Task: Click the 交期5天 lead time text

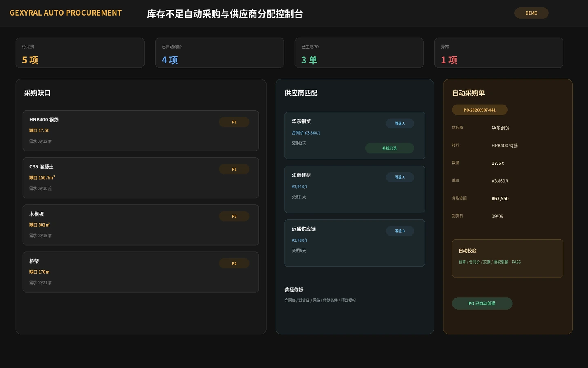Action: (299, 251)
